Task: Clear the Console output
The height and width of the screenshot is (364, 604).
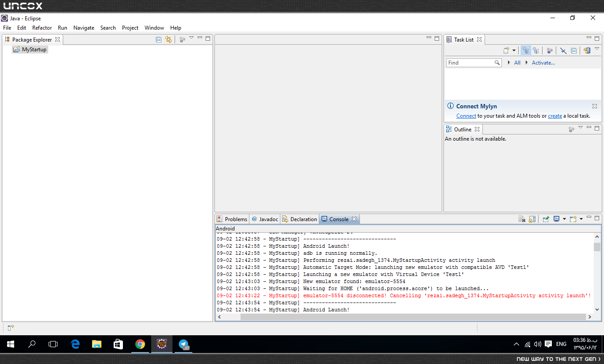Action: point(522,219)
